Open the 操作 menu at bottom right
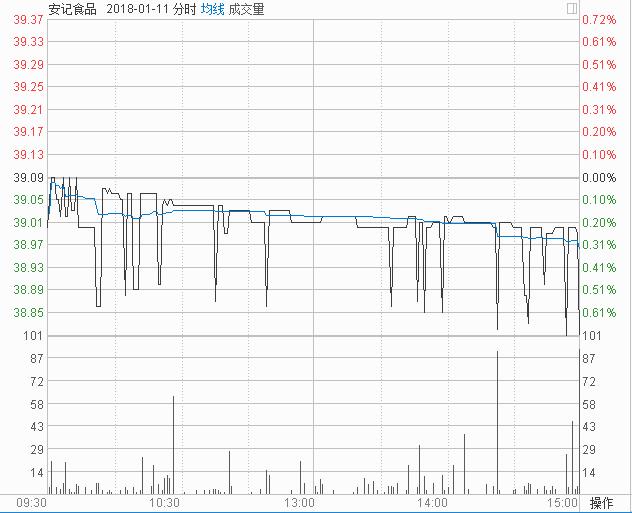The height and width of the screenshot is (513, 632). tap(601, 502)
